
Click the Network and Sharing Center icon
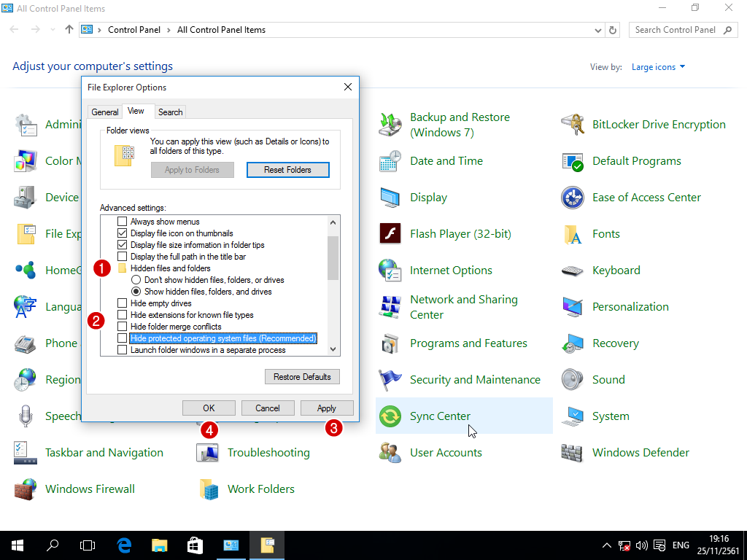click(x=390, y=307)
